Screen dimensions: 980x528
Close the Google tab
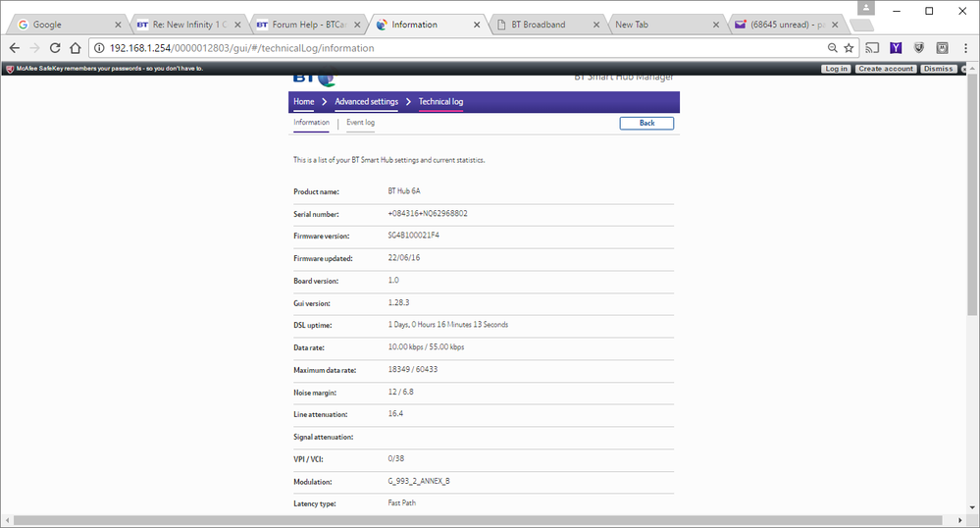(118, 25)
